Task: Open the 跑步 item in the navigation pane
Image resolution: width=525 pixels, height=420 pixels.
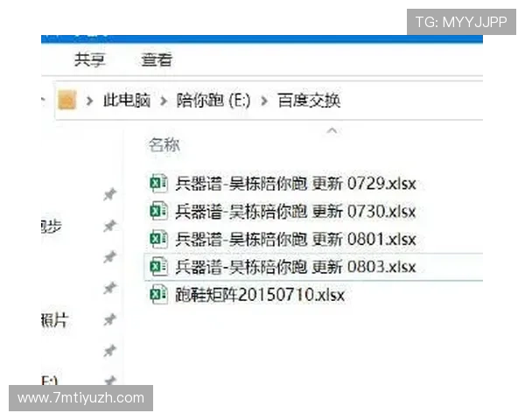Action: pyautogui.click(x=52, y=227)
